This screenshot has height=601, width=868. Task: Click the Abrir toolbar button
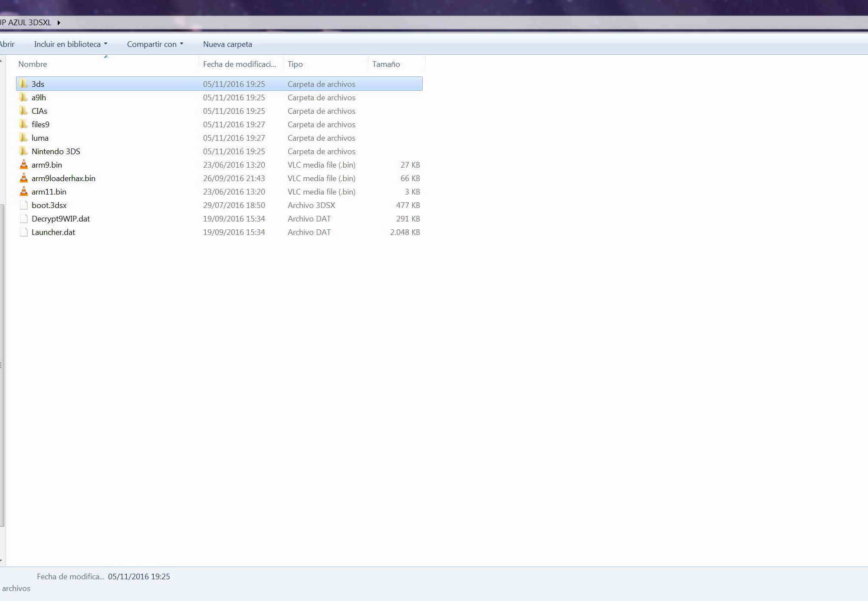(x=7, y=44)
